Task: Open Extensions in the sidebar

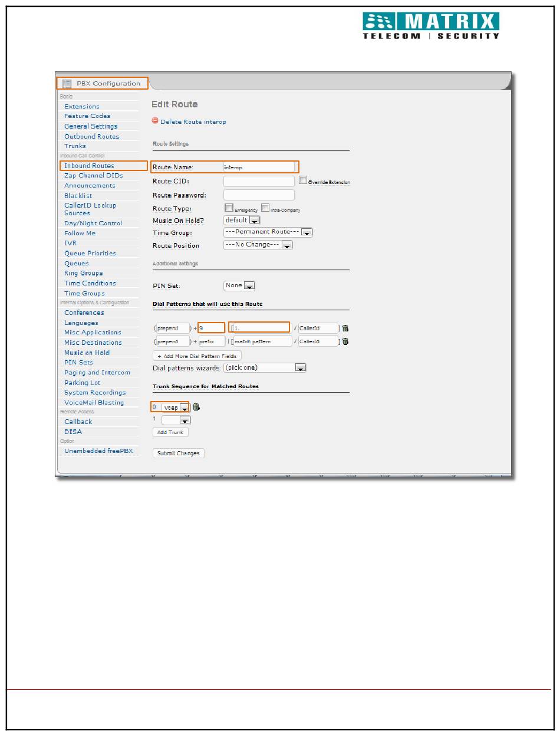Action: [82, 107]
